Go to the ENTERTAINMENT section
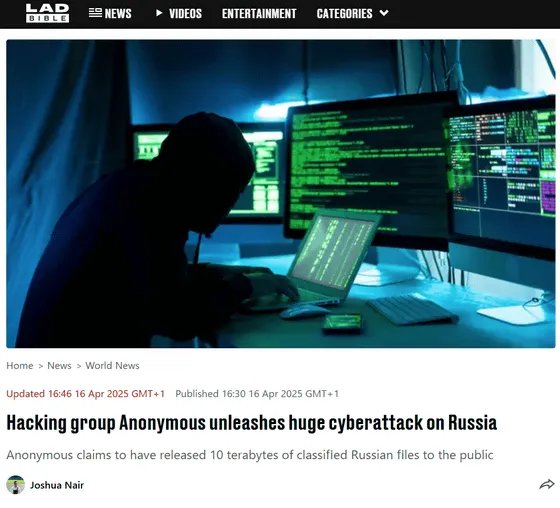Screen dimensions: 560x508 259,14
